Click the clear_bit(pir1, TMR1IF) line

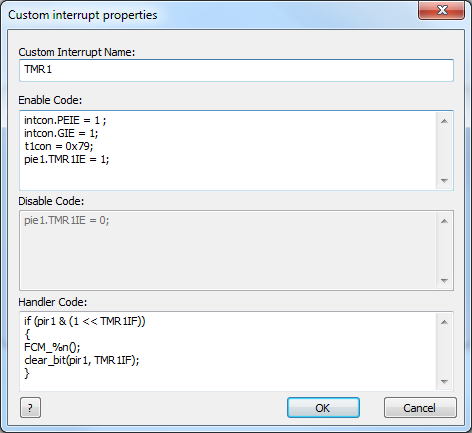(82, 360)
